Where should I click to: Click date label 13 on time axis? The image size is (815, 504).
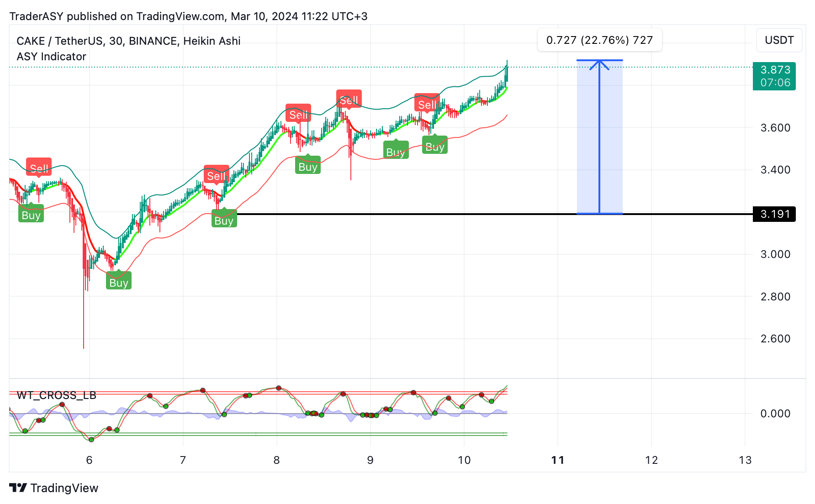(x=745, y=460)
